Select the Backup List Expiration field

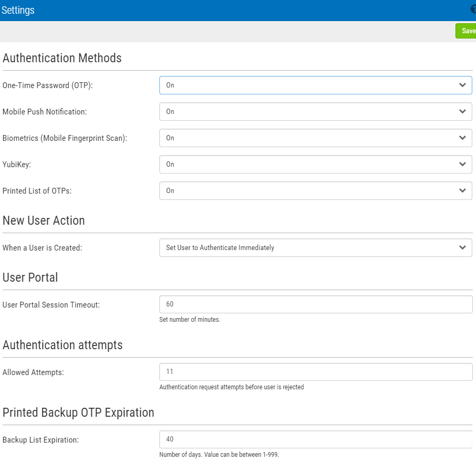point(315,439)
